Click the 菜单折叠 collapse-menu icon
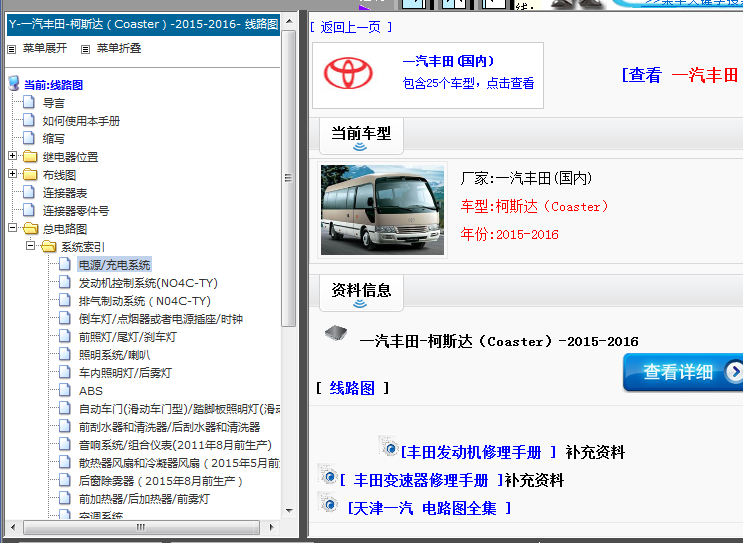This screenshot has width=743, height=543. coord(85,49)
